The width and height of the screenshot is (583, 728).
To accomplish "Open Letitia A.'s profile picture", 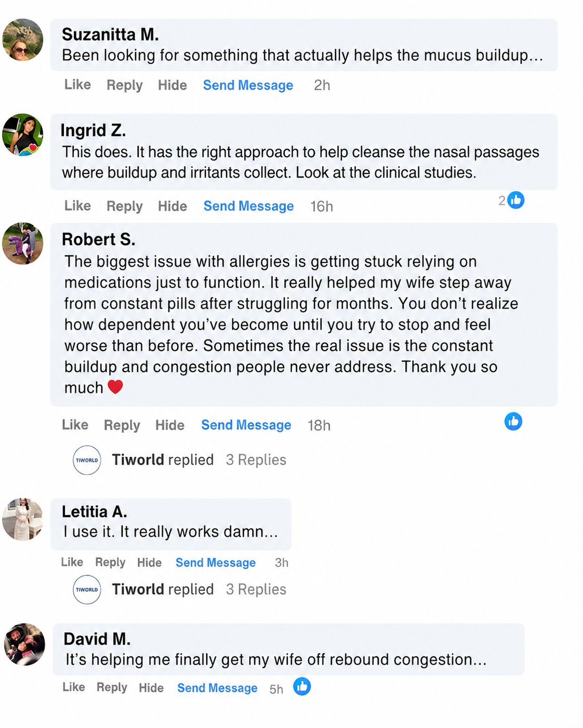I will [x=22, y=519].
